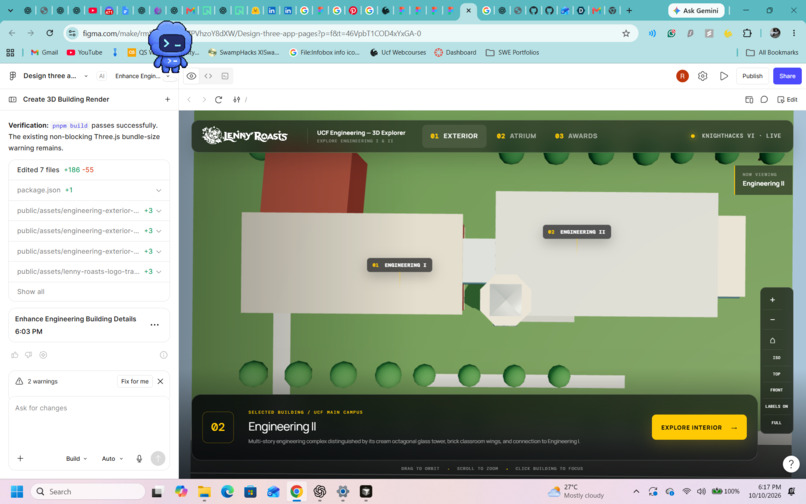Select the 01 Exterior tab
Viewport: 806px width, 504px height.
tap(454, 136)
